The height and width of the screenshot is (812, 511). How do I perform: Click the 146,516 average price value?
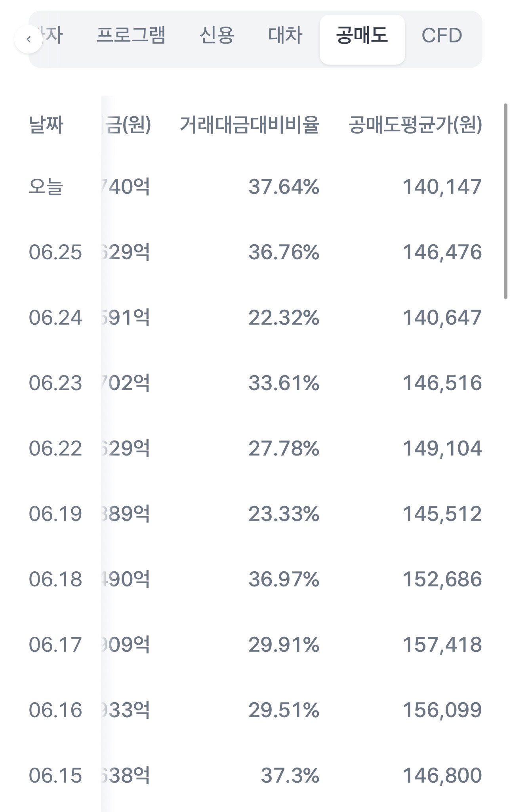pyautogui.click(x=442, y=383)
